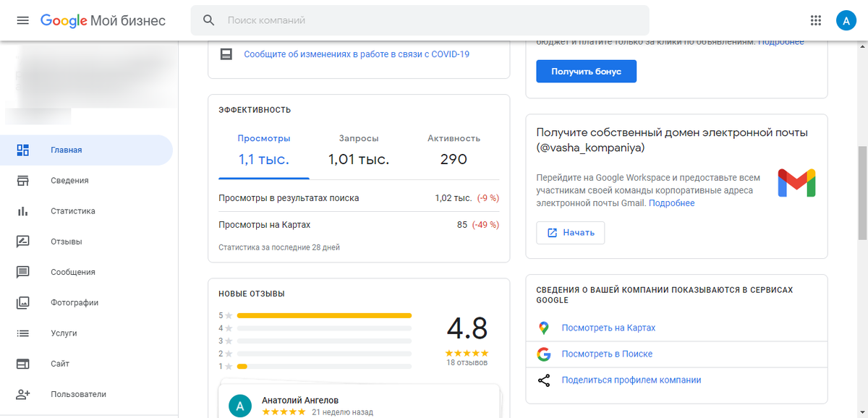
Task: Open Сведения in the sidebar
Action: coord(87,180)
